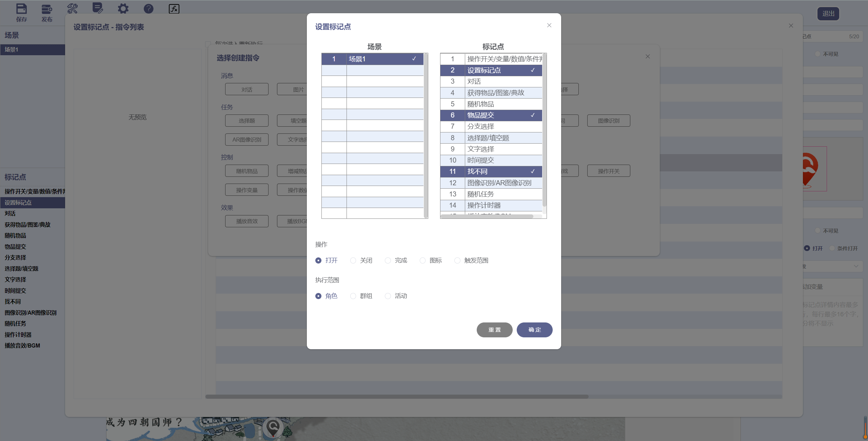Click the 退出 exit button

pos(828,14)
